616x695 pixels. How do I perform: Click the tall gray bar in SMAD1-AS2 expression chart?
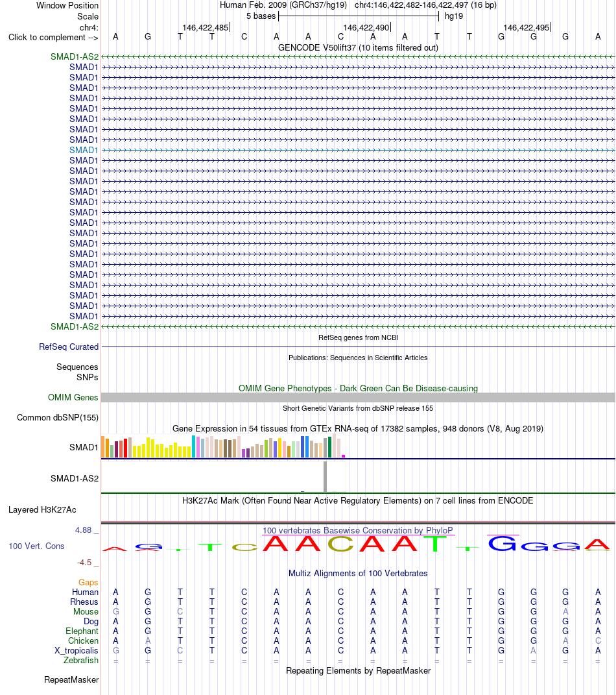(x=326, y=476)
